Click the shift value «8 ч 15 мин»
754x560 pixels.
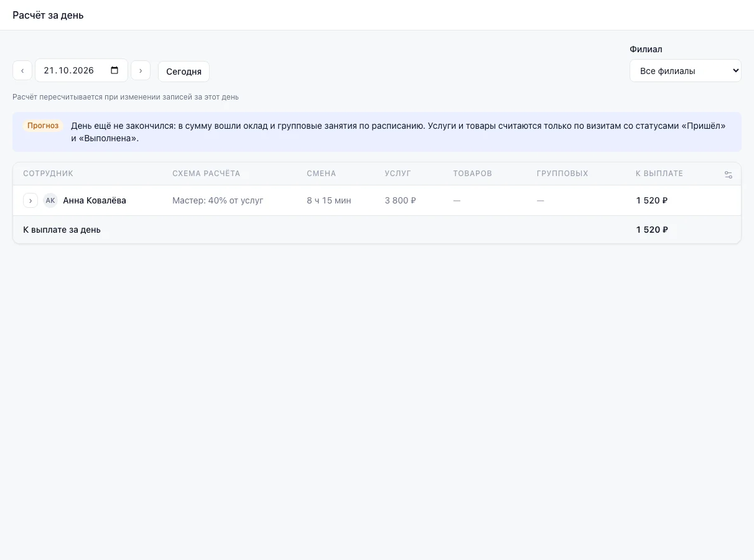(x=329, y=200)
